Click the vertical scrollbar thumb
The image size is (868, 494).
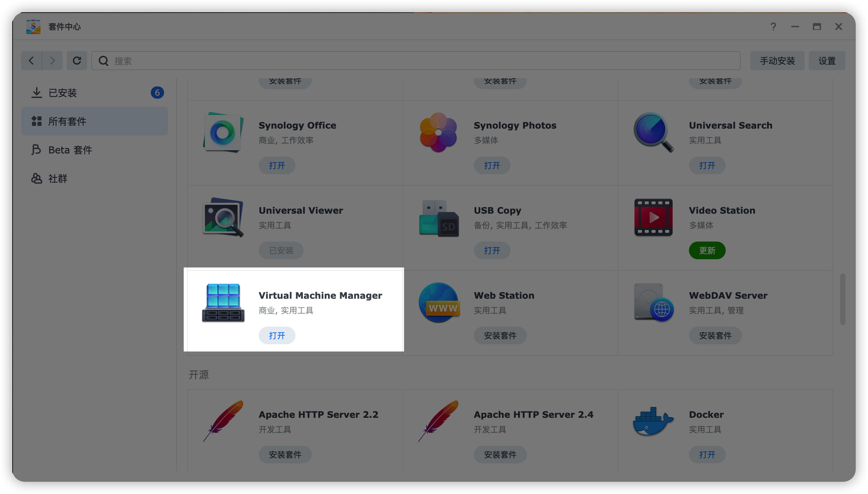843,299
